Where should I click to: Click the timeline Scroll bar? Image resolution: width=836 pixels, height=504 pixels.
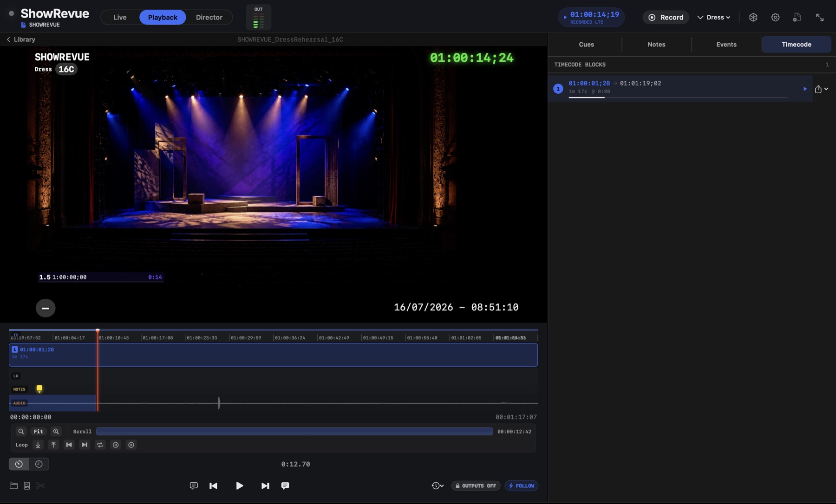point(294,432)
